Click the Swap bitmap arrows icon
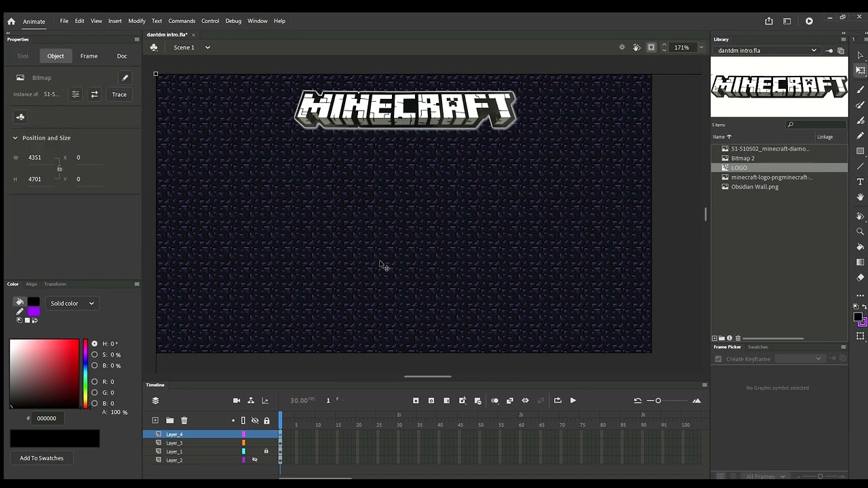The image size is (868, 488). pos(94,94)
